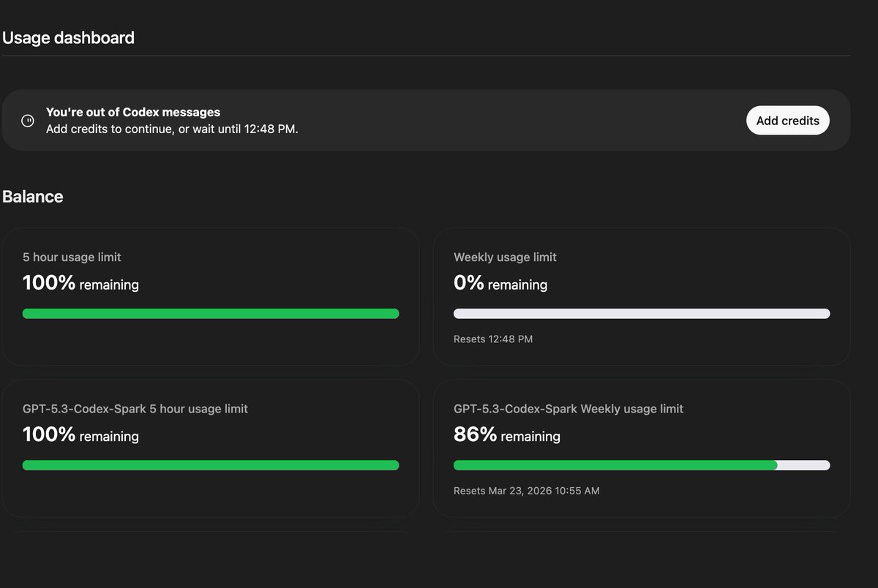Image resolution: width=878 pixels, height=588 pixels.
Task: Select the "Weekly usage limit" card label
Action: (505, 257)
